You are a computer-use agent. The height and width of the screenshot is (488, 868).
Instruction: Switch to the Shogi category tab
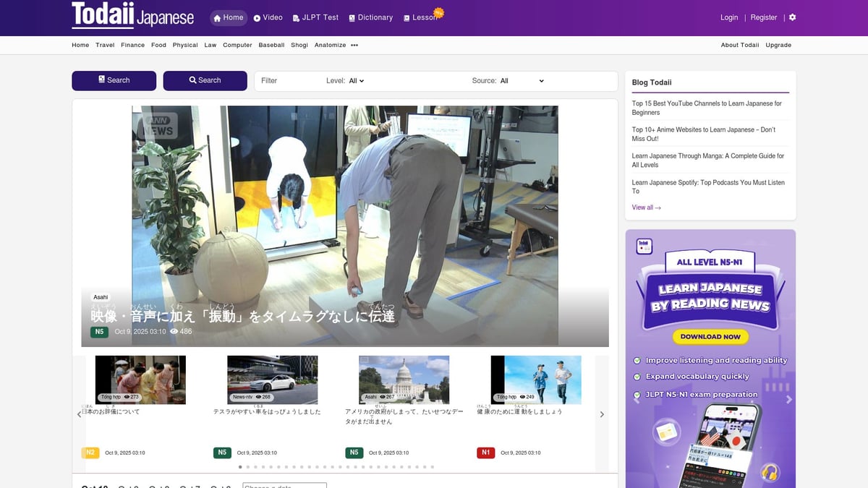pos(299,45)
